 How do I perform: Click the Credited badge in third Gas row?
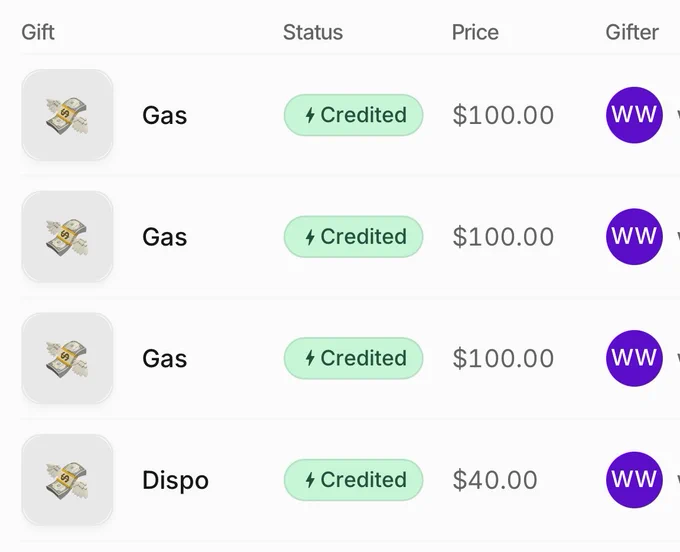point(353,358)
